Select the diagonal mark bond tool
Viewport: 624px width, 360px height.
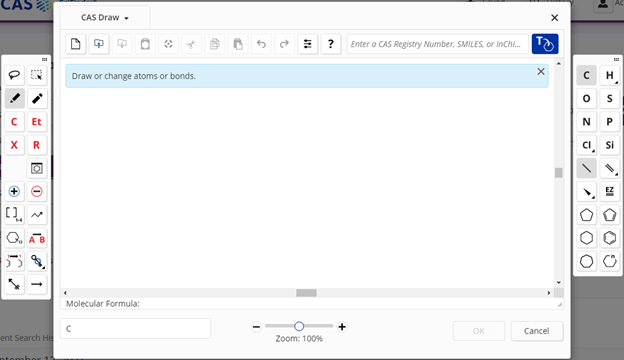point(14,284)
